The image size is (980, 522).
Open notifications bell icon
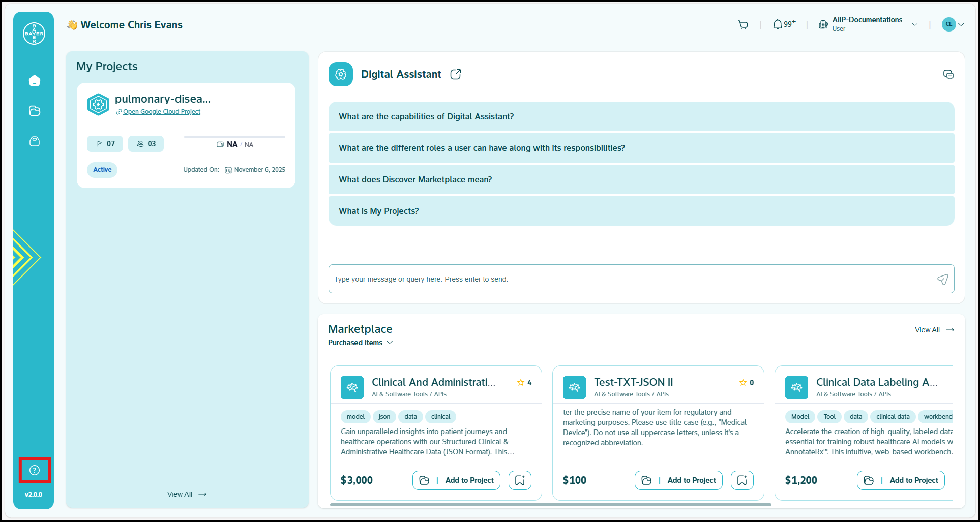pyautogui.click(x=778, y=24)
